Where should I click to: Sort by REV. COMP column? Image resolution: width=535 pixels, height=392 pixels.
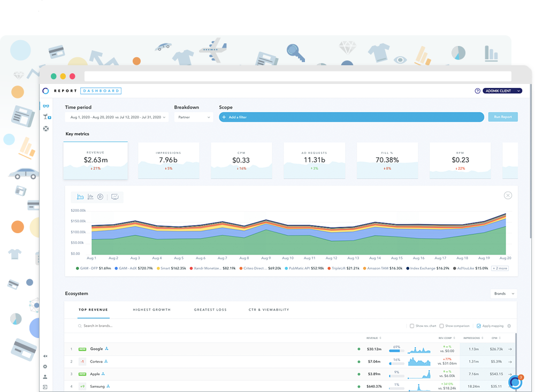pos(447,338)
